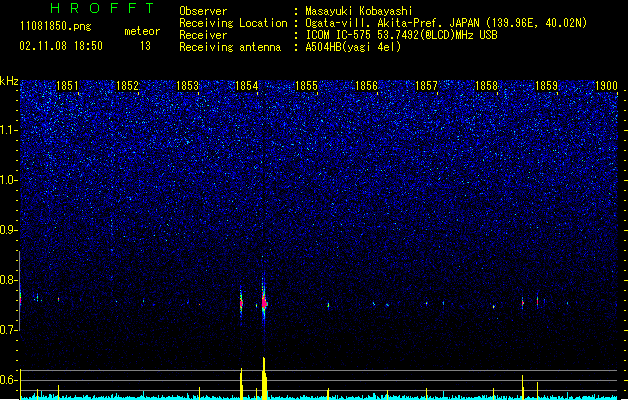This screenshot has height=400, width=629.
Task: Click the 1859 time marker
Action: pos(546,86)
